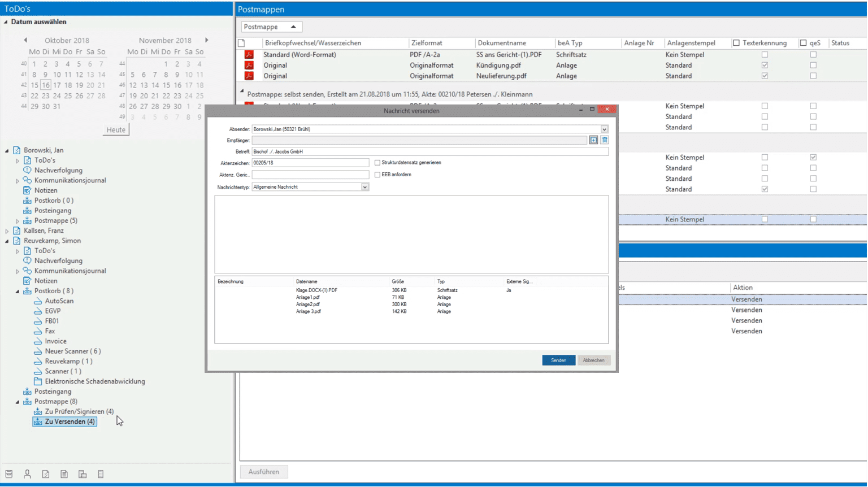Screen dimensions: 868x487
Task: Click the building icon in bottom toolbar
Action: (83, 475)
